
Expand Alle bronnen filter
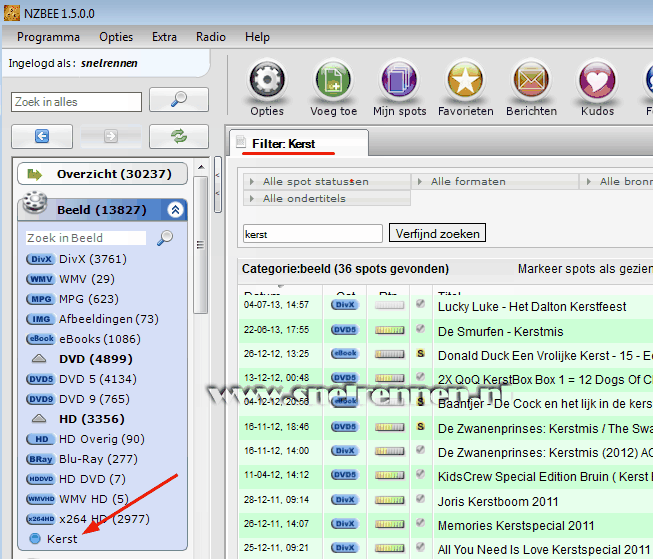click(618, 182)
